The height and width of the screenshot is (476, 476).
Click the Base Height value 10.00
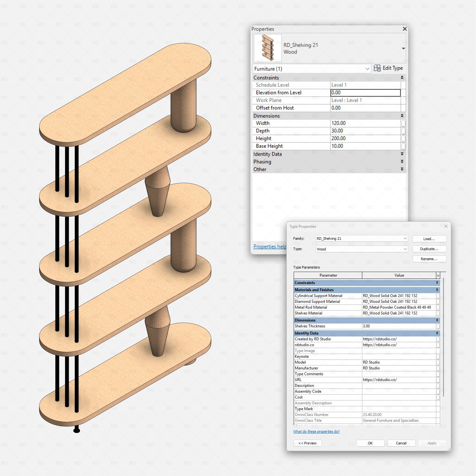point(365,146)
